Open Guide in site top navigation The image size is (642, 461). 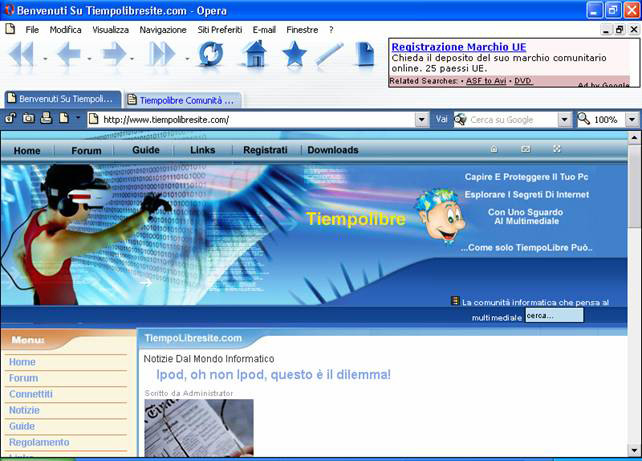[x=146, y=150]
